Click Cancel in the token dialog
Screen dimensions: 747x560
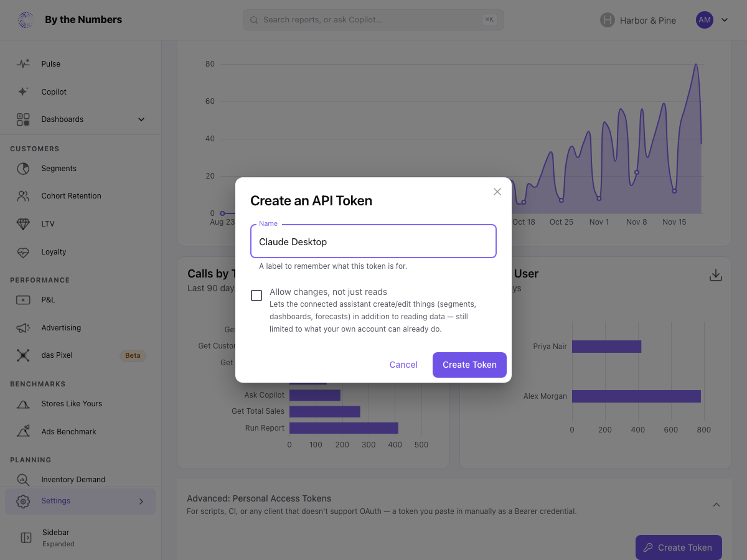[x=403, y=365]
